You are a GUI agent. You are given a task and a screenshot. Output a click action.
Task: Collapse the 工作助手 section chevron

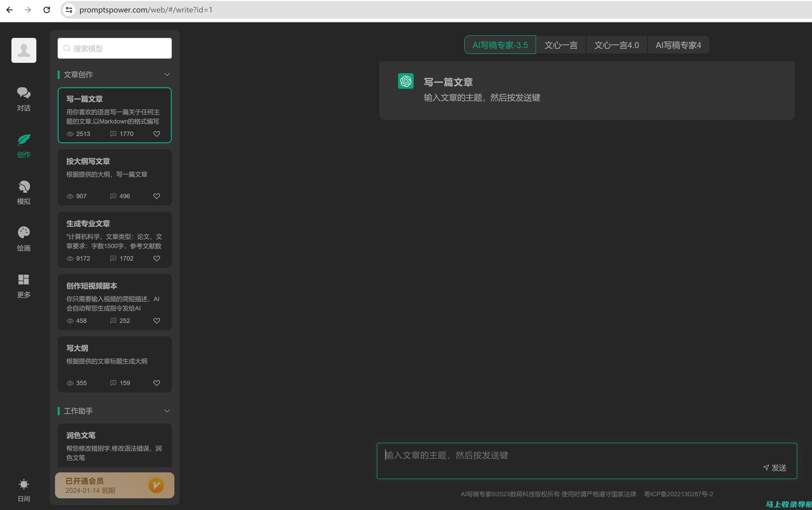click(x=167, y=411)
